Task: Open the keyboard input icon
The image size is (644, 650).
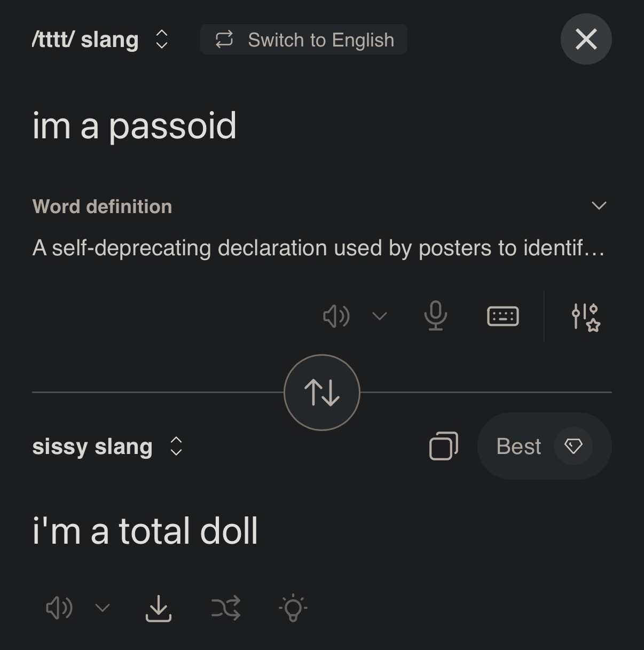Action: tap(502, 316)
